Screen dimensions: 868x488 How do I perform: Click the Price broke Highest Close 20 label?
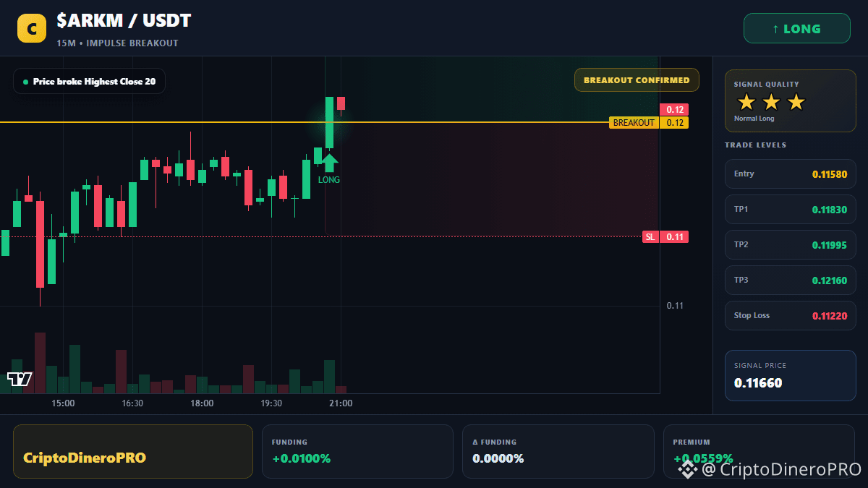point(89,82)
